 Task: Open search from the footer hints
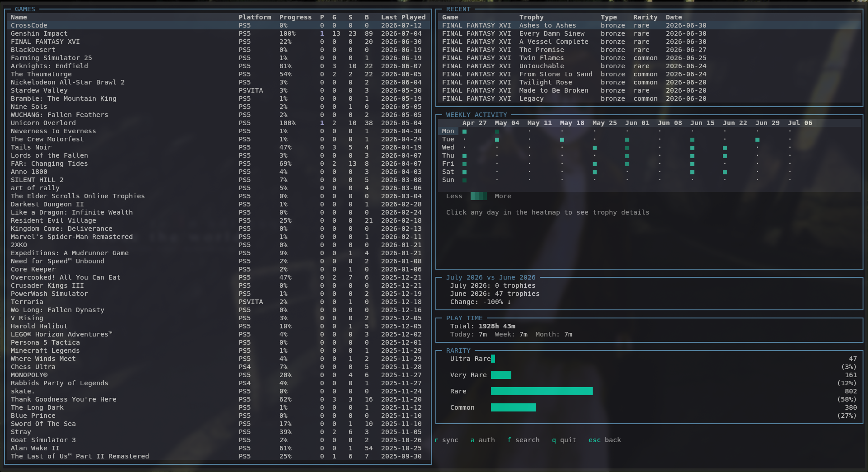click(x=524, y=440)
